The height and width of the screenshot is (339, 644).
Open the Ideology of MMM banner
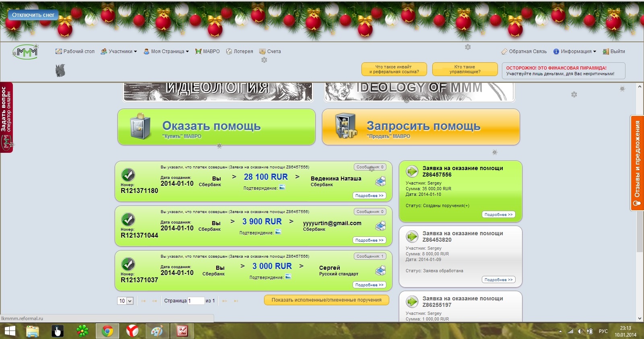click(419, 92)
